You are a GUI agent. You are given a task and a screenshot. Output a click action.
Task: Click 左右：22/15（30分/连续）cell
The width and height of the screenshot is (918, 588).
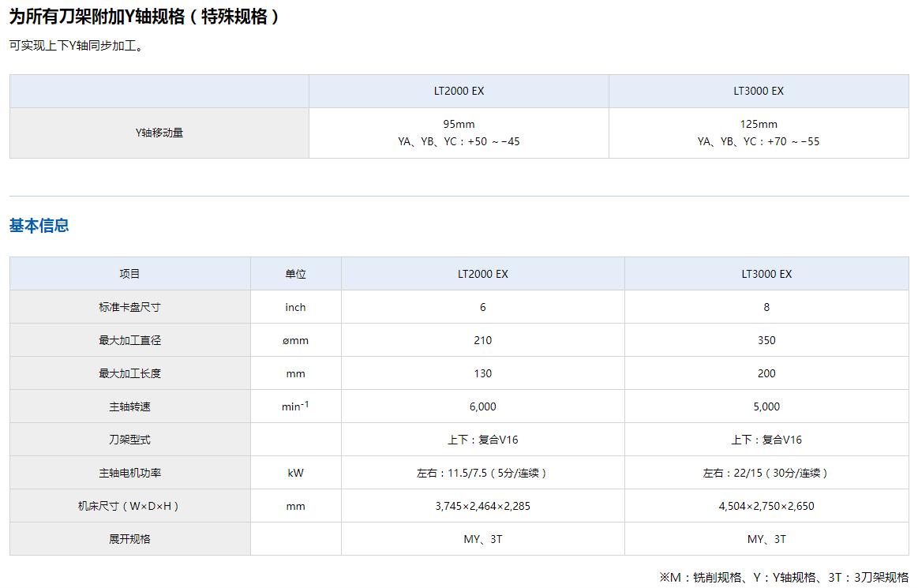766,474
